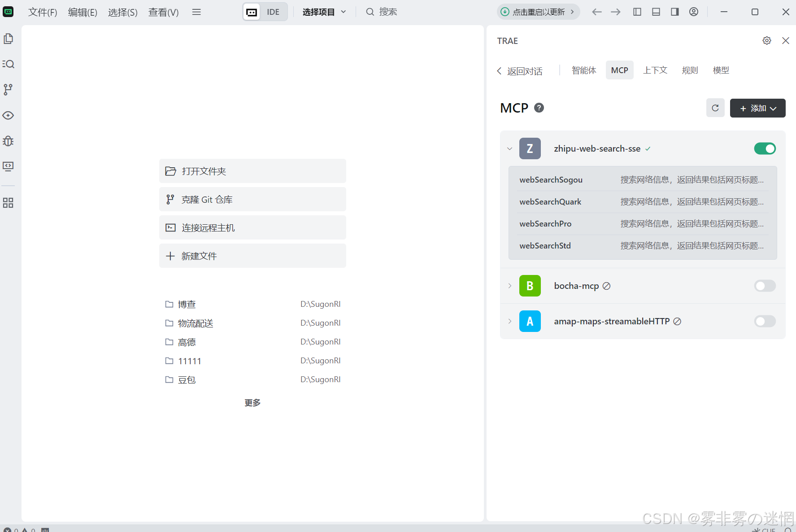The width and height of the screenshot is (796, 532).
Task: Click the bocha-mcp B avatar icon
Action: point(530,286)
